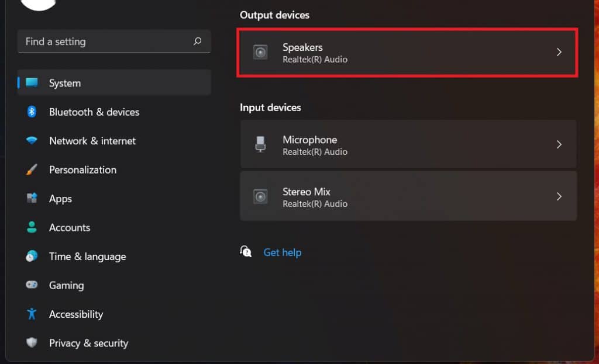This screenshot has height=364, width=599.
Task: Click Realtek(R) Audio under Stereo Mix
Action: click(315, 204)
